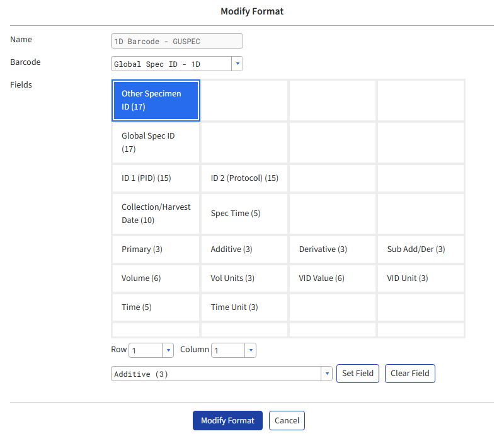Select the Time Unit (3) cell

click(x=244, y=307)
